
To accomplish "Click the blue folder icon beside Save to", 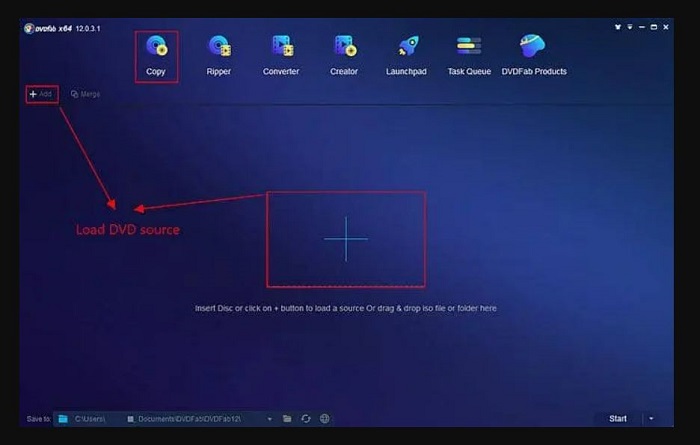I will [63, 419].
